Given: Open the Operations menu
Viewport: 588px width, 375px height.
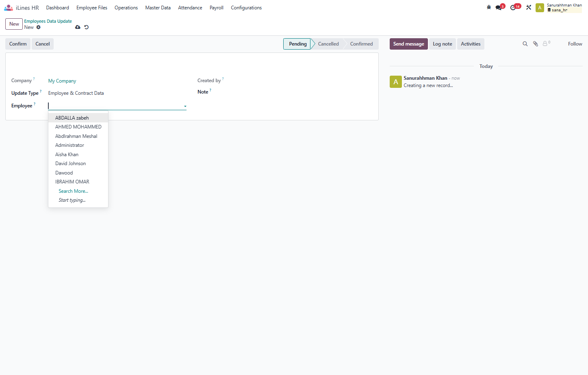Looking at the screenshot, I should [x=126, y=8].
